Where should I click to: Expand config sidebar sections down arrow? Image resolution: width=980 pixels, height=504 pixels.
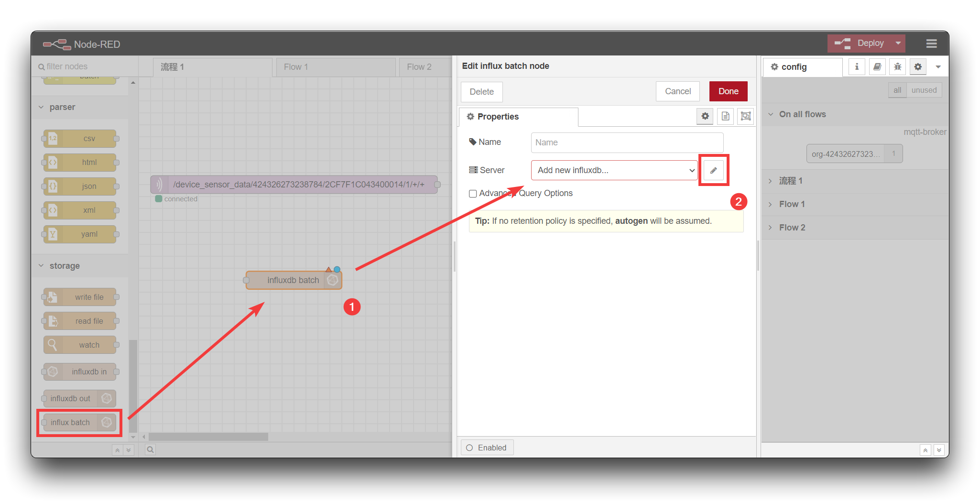coord(939,450)
